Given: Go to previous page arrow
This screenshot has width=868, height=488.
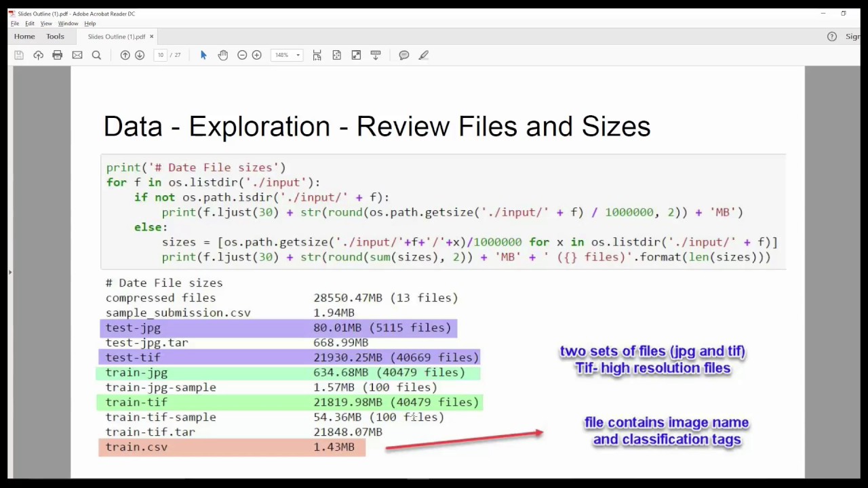Looking at the screenshot, I should [125, 55].
